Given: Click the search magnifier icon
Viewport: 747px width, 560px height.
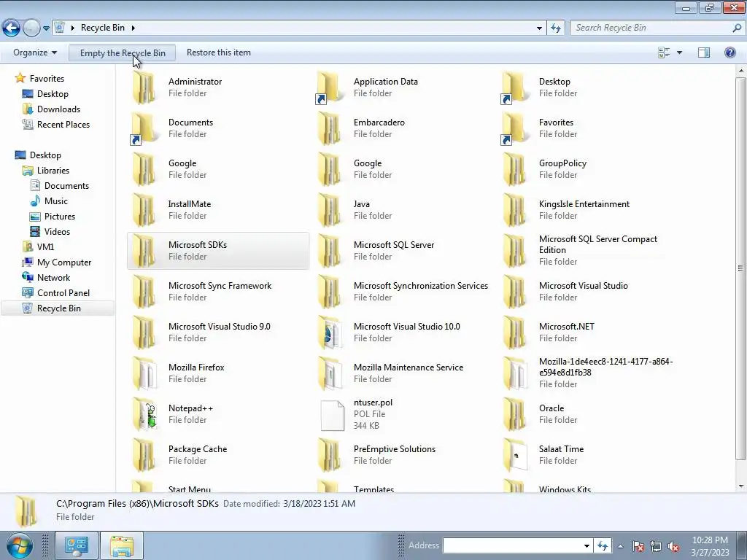Looking at the screenshot, I should click(x=737, y=28).
